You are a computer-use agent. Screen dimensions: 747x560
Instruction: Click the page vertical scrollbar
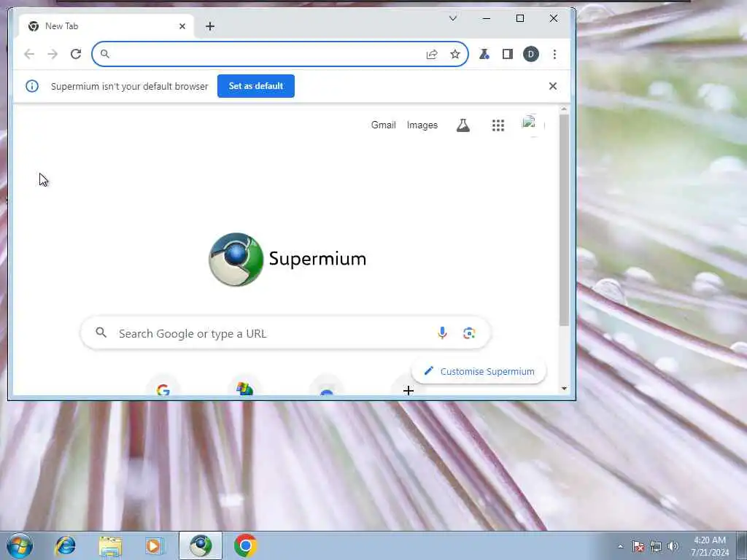pos(564,219)
